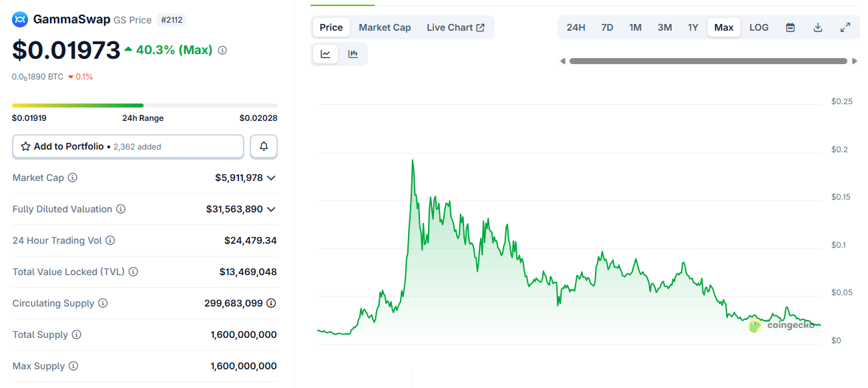Click the chart range scrollbar track
Image resolution: width=868 pixels, height=388 pixels.
click(708, 61)
